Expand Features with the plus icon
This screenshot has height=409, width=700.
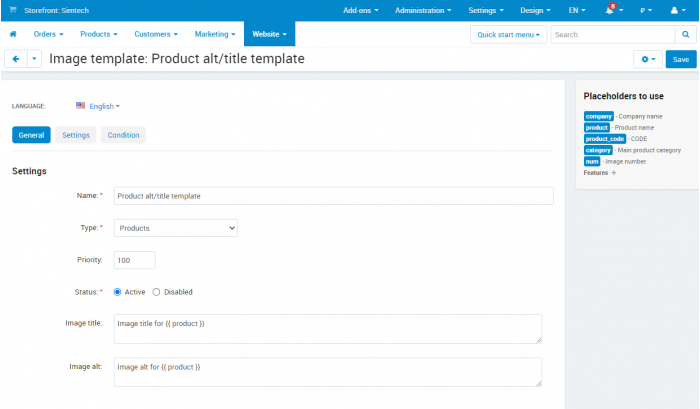614,173
